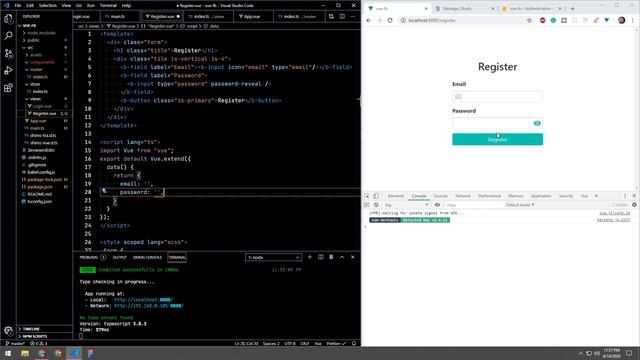Viewport: 640px width, 360px height.
Task: Collapse the views folder in Explorer
Action: pyautogui.click(x=35, y=99)
